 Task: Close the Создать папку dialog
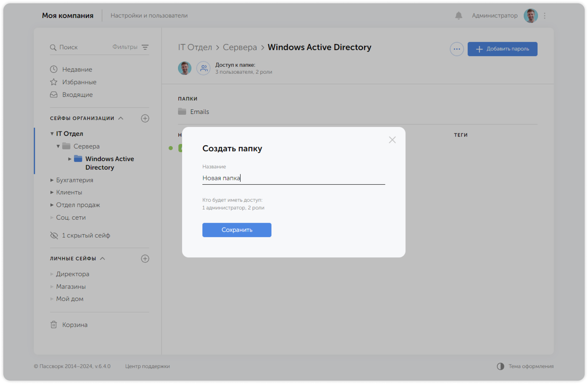(x=392, y=140)
